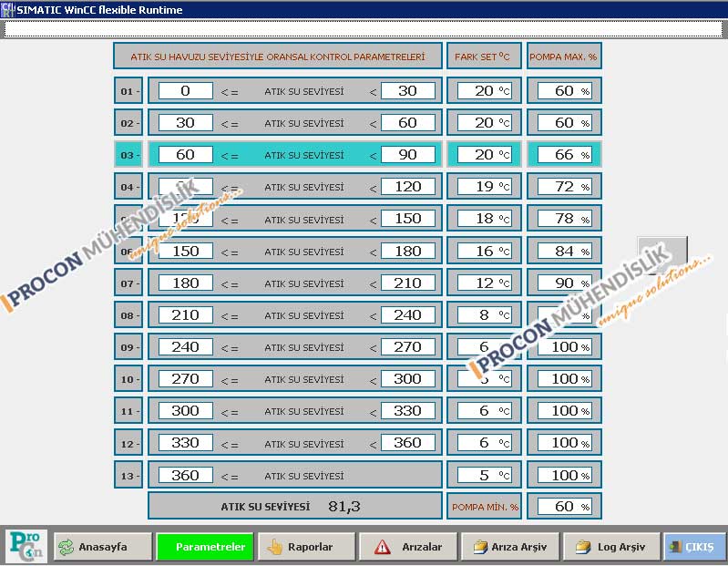Click the 'FARK SET °C' column header
728x566 pixels.
click(484, 57)
